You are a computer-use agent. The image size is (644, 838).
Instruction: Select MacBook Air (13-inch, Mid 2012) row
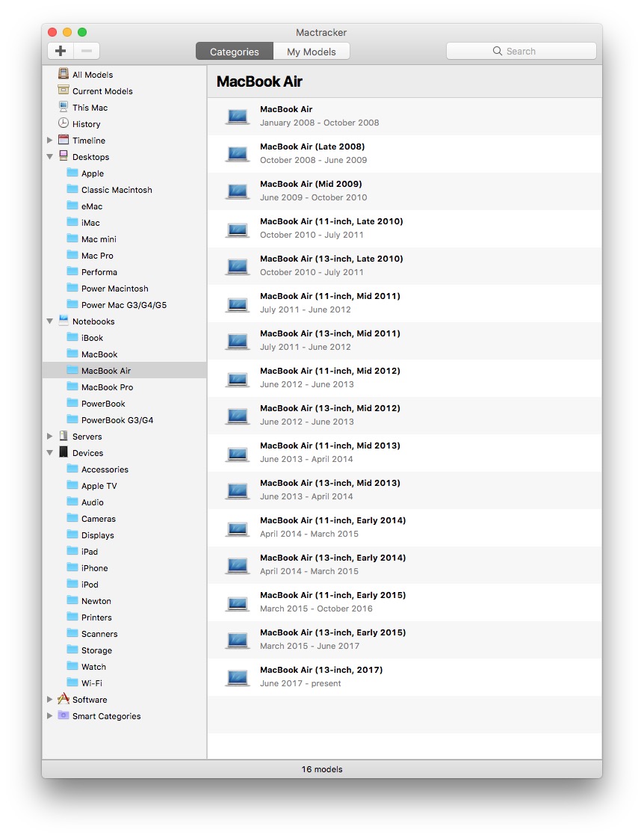coord(404,415)
